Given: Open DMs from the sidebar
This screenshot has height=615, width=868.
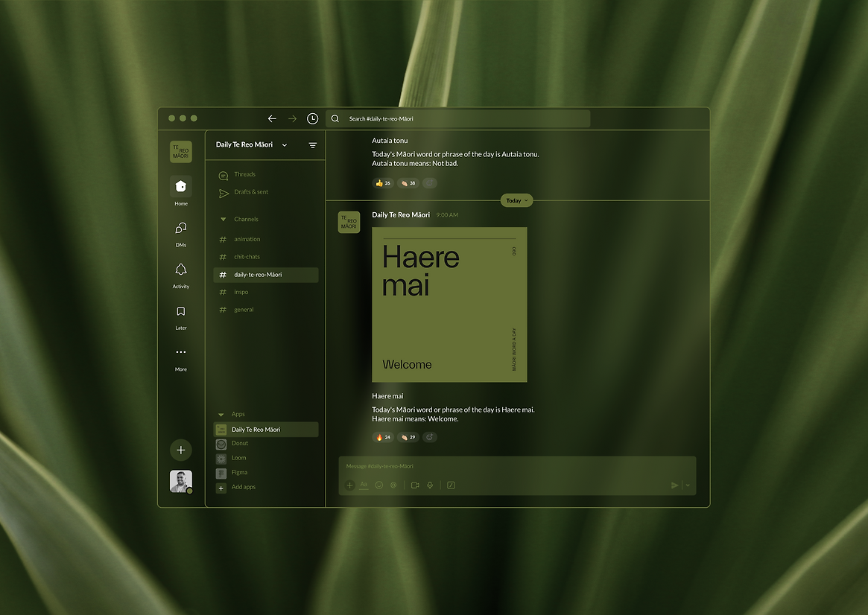Looking at the screenshot, I should 181,229.
